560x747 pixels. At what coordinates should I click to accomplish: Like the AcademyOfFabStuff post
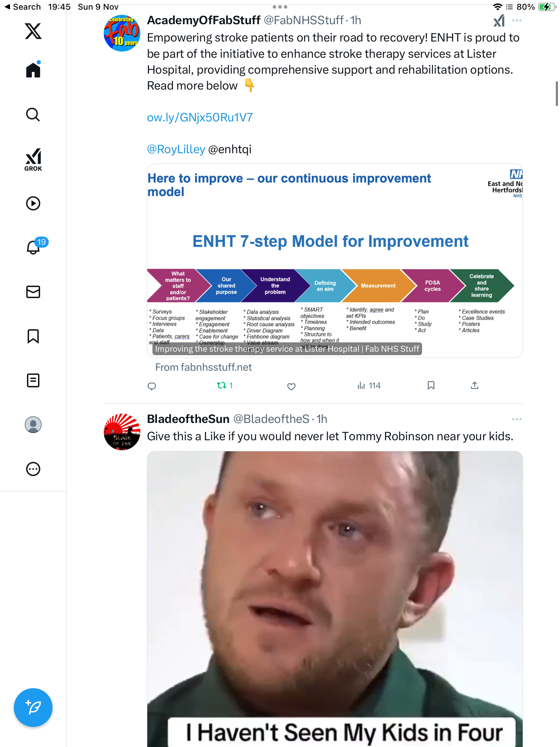coord(291,386)
